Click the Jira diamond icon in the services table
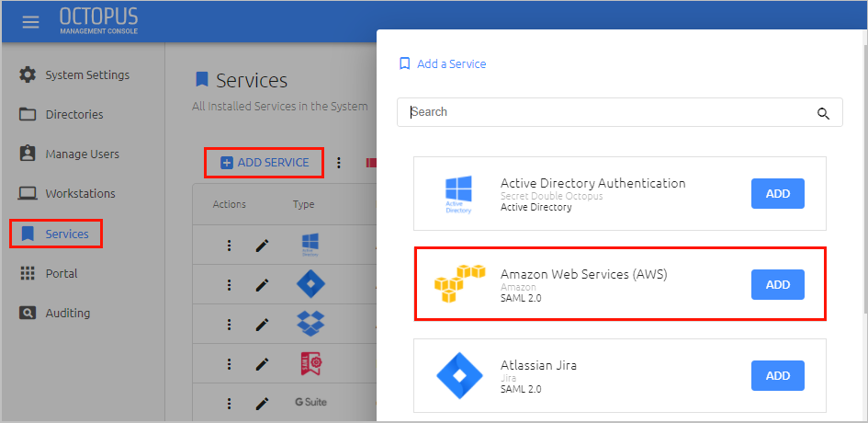This screenshot has height=423, width=868. 310,284
